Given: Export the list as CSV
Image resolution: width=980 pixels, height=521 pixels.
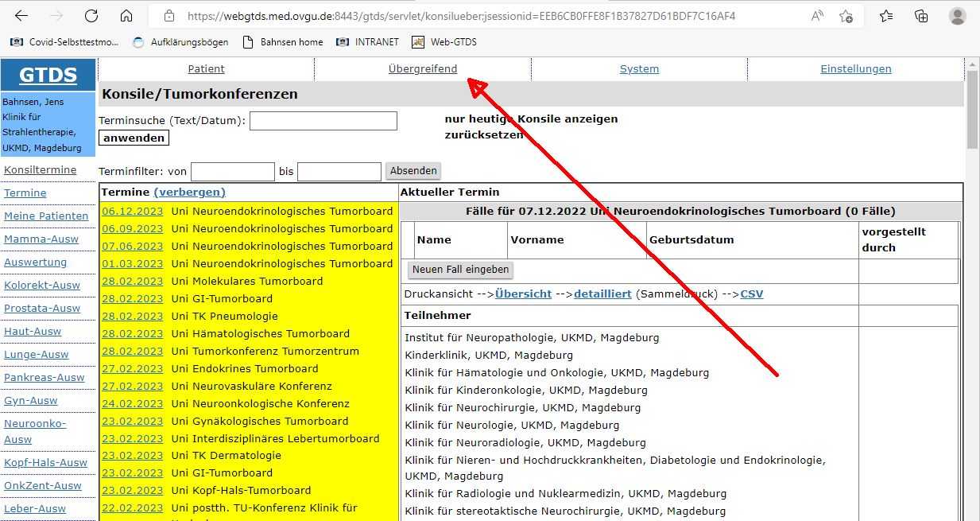Looking at the screenshot, I should click(x=750, y=294).
